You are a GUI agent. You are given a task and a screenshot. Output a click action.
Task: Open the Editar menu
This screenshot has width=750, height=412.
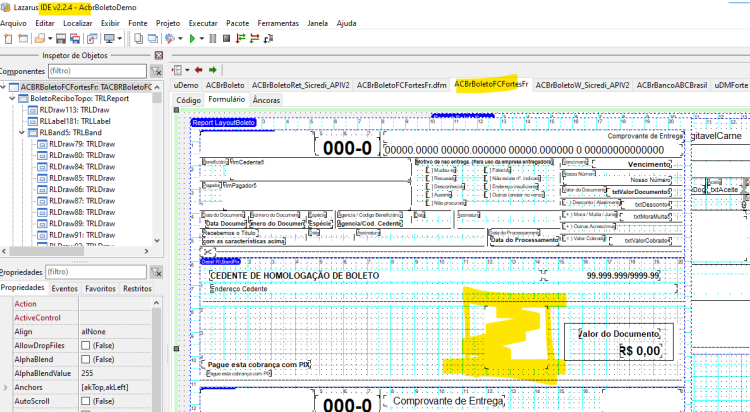coord(45,23)
